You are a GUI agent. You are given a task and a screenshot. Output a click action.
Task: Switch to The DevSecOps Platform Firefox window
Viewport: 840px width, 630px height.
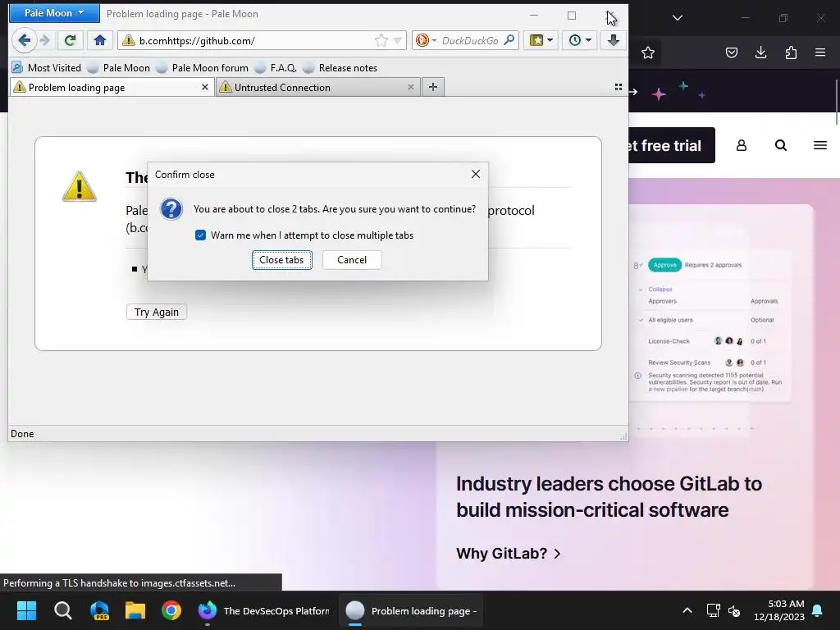click(x=263, y=610)
